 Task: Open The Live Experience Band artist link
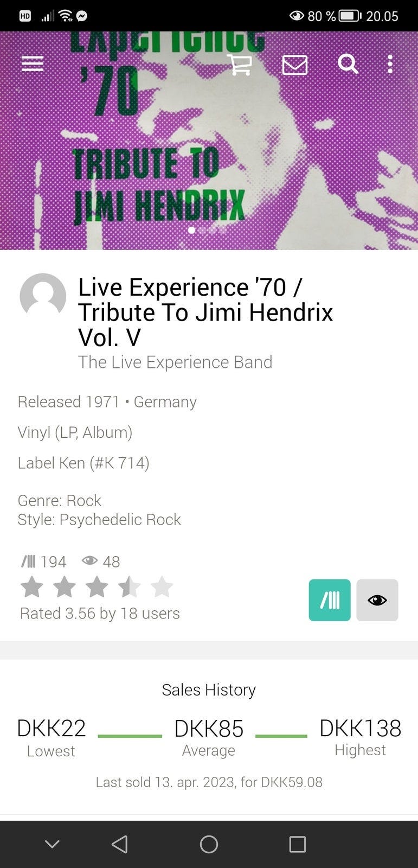[175, 362]
